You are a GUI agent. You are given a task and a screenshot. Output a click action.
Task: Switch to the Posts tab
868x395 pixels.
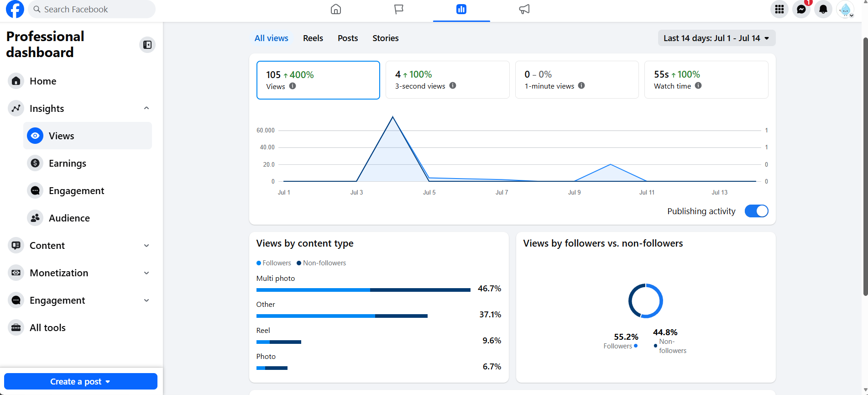point(348,38)
